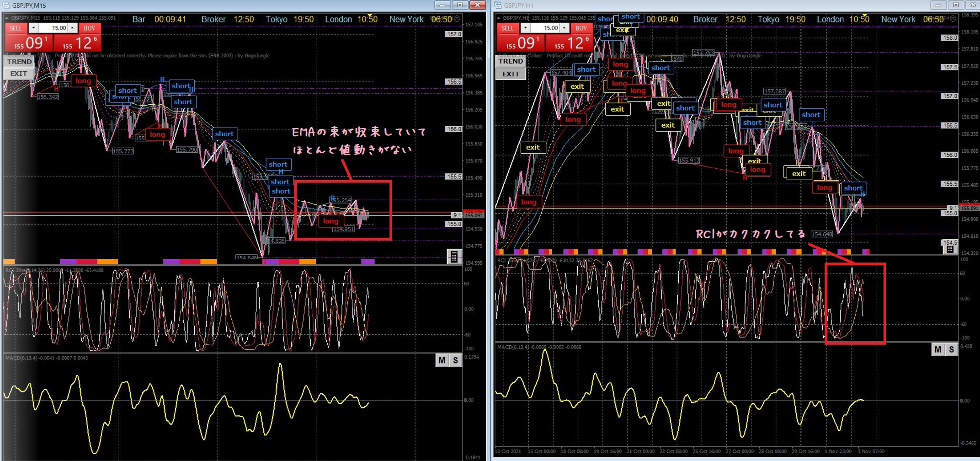
Task: Click the EXIT button in the H1 chart
Action: tap(511, 74)
